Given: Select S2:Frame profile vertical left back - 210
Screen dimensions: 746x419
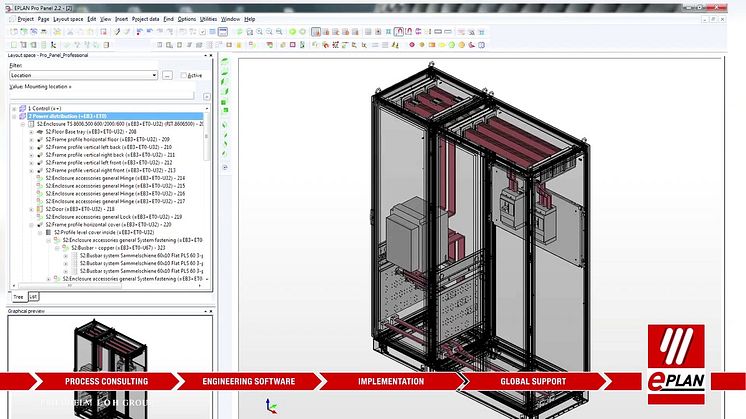Looking at the screenshot, I should [x=108, y=147].
